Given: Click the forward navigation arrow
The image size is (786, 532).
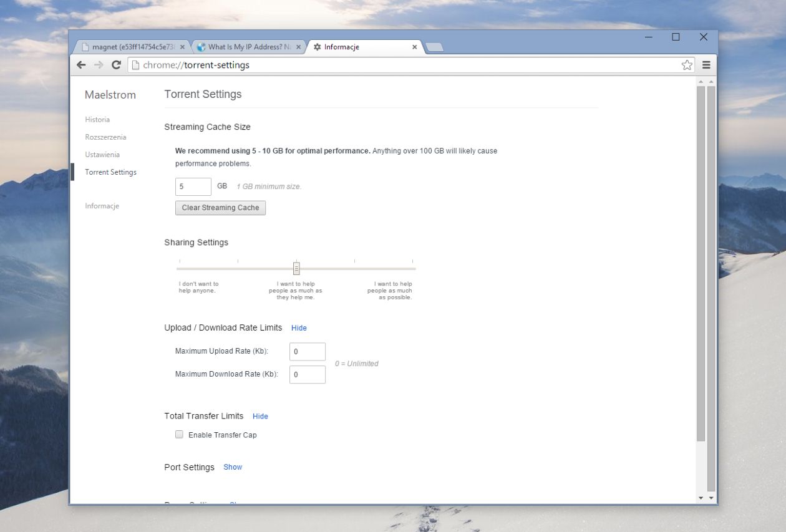Looking at the screenshot, I should [99, 65].
